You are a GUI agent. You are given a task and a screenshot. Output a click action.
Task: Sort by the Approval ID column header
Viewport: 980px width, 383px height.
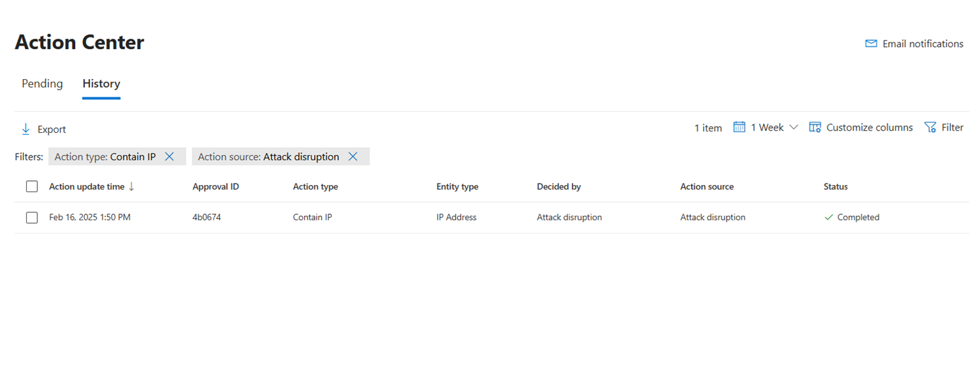(x=215, y=187)
